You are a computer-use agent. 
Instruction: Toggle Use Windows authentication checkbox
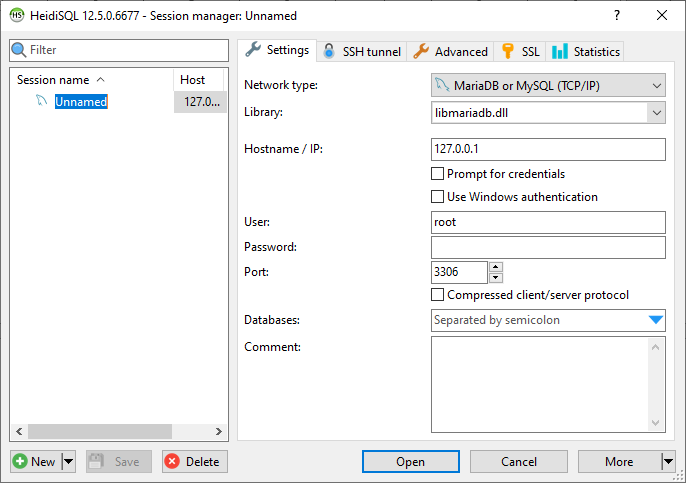pos(437,197)
